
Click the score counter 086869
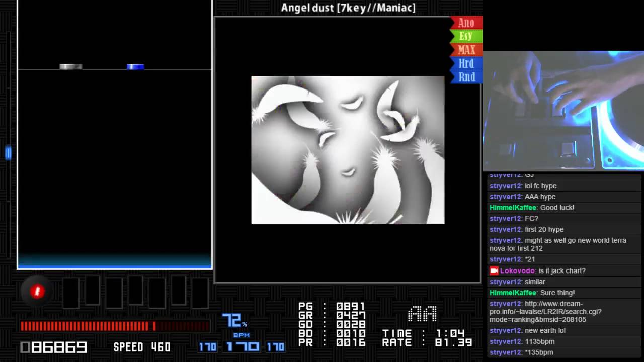point(54,347)
